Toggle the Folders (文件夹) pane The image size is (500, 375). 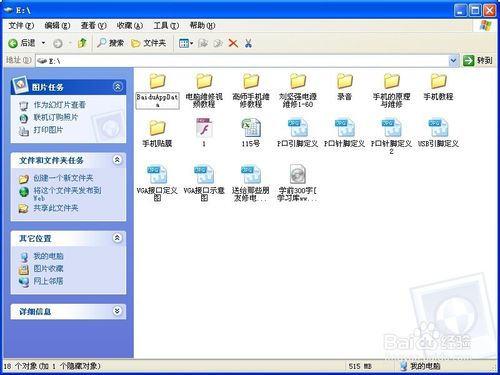click(x=149, y=43)
